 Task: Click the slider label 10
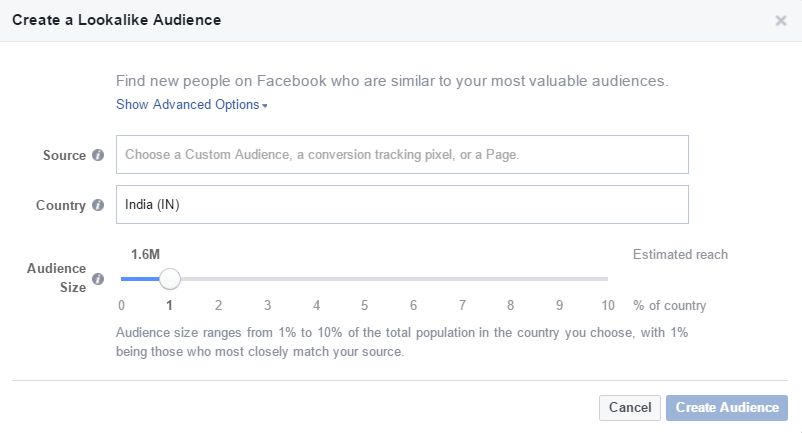pyautogui.click(x=608, y=305)
